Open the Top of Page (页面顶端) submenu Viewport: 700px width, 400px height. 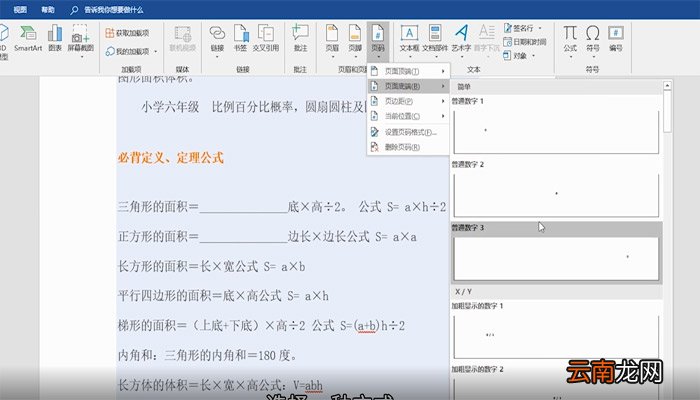pos(408,71)
